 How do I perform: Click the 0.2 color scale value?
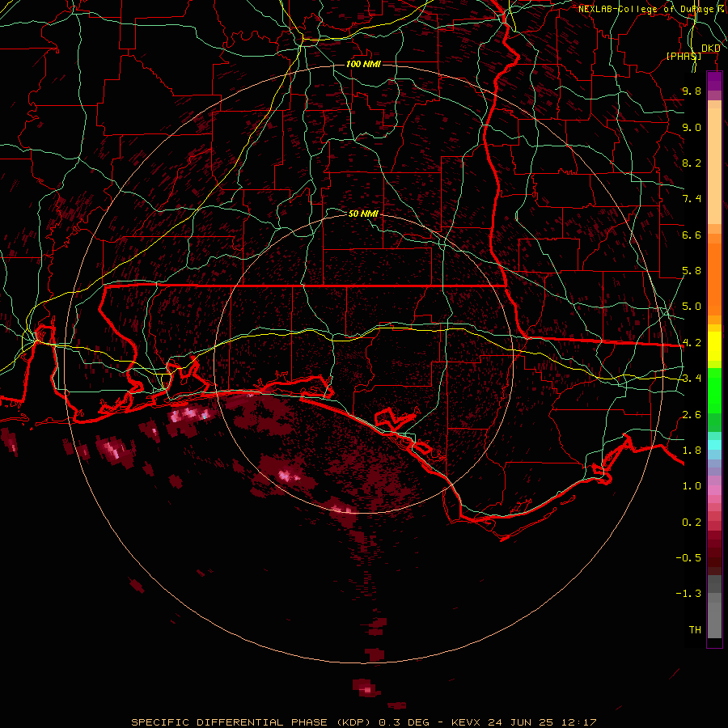click(x=692, y=523)
